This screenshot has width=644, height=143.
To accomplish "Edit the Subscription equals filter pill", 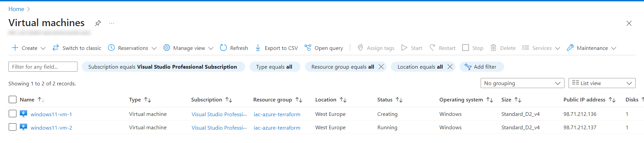I will (163, 67).
